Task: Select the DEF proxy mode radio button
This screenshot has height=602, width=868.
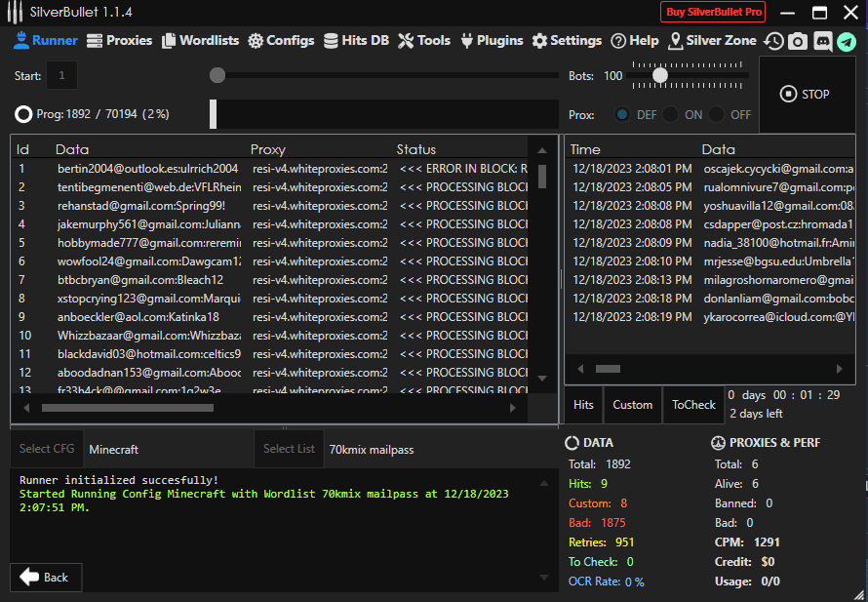Action: (x=622, y=114)
